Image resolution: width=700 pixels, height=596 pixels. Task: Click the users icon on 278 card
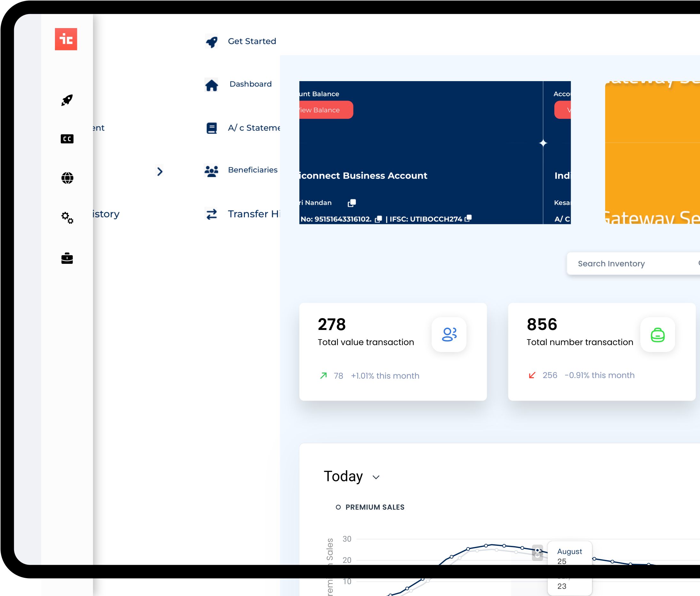pos(449,335)
